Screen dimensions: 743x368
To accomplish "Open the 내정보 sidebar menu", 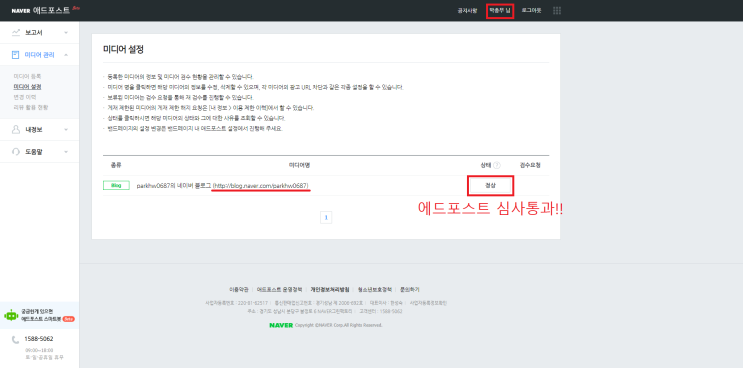I will (39, 129).
